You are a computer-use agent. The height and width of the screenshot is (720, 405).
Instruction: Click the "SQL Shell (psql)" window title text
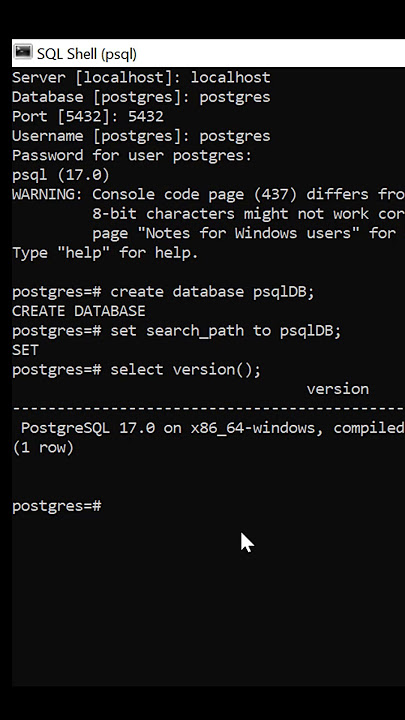86,54
